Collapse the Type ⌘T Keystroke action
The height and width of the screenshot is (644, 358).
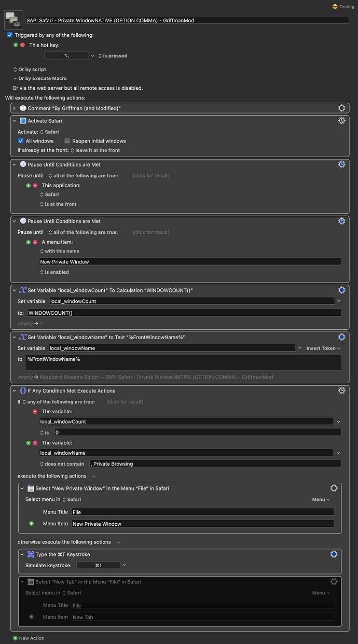[x=22, y=554]
